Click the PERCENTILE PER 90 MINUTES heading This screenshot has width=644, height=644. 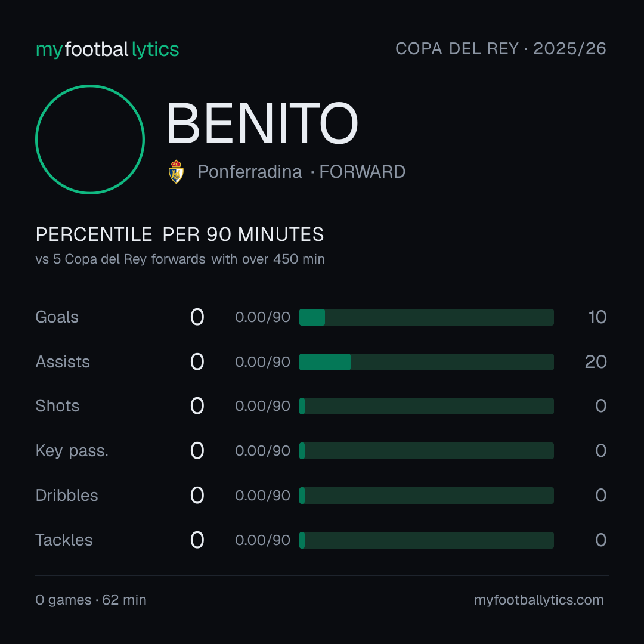pos(179,234)
